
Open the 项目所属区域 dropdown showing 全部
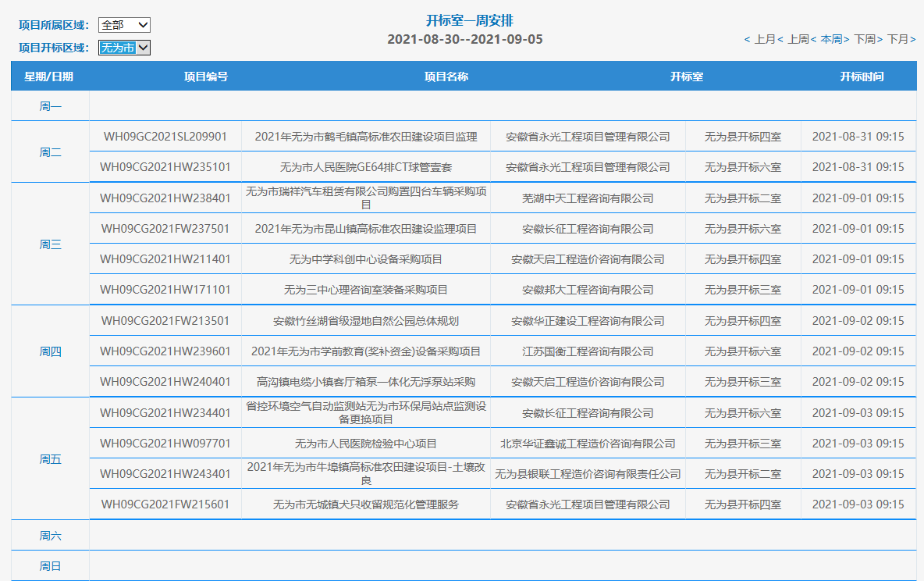pyautogui.click(x=124, y=25)
